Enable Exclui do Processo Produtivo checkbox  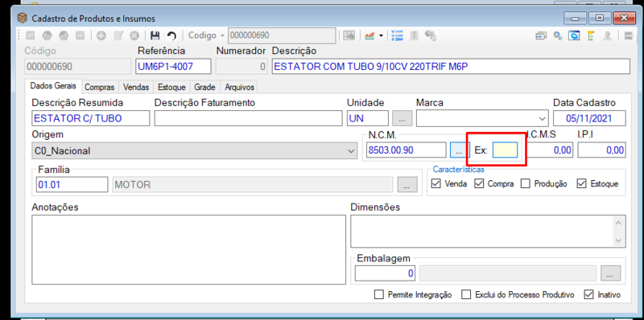tap(466, 294)
